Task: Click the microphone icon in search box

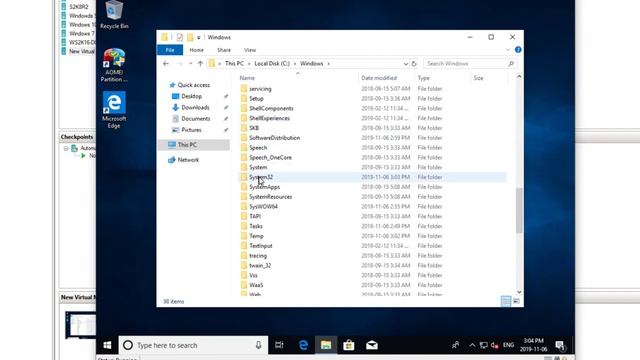Action: [258, 345]
